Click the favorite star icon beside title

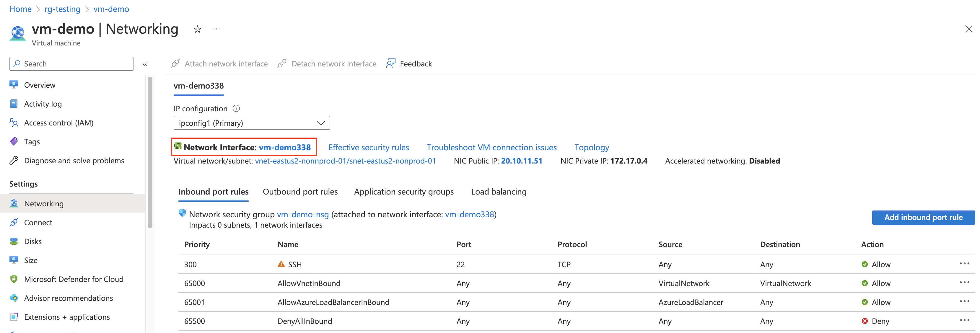pos(197,29)
